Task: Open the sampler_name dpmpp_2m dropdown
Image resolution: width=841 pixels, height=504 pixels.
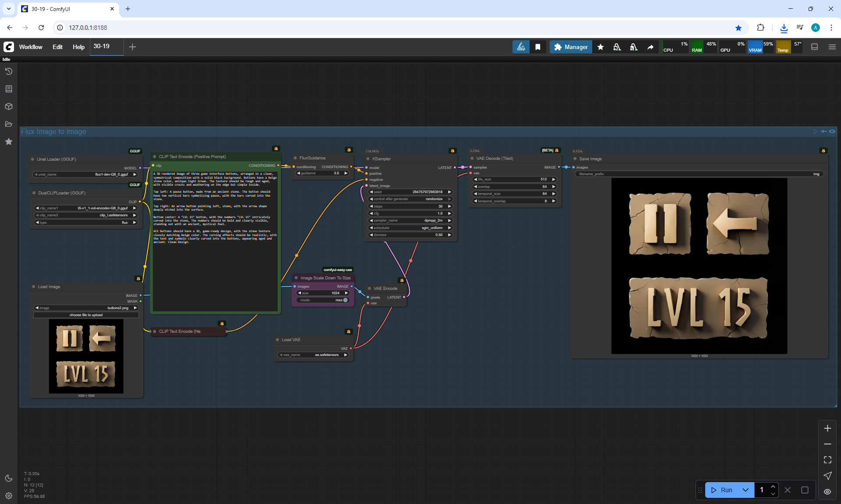Action: pos(410,220)
